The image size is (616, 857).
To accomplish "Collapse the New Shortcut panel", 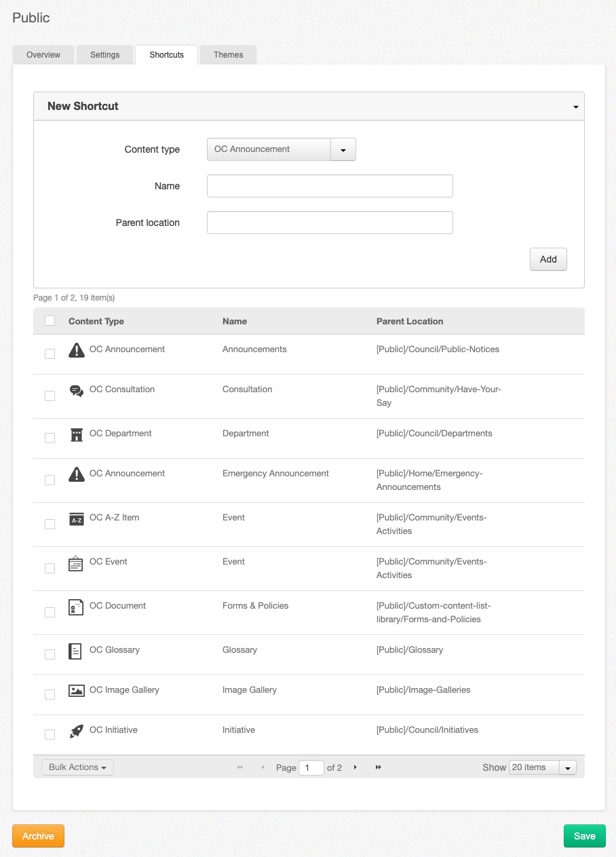I will pyautogui.click(x=575, y=106).
